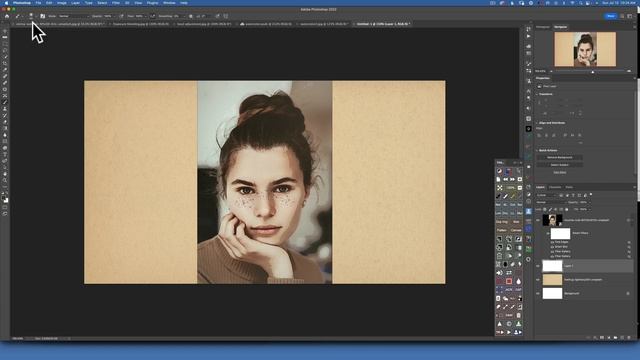Select the Background layer thumbnail
The image size is (640, 360).
click(x=552, y=293)
